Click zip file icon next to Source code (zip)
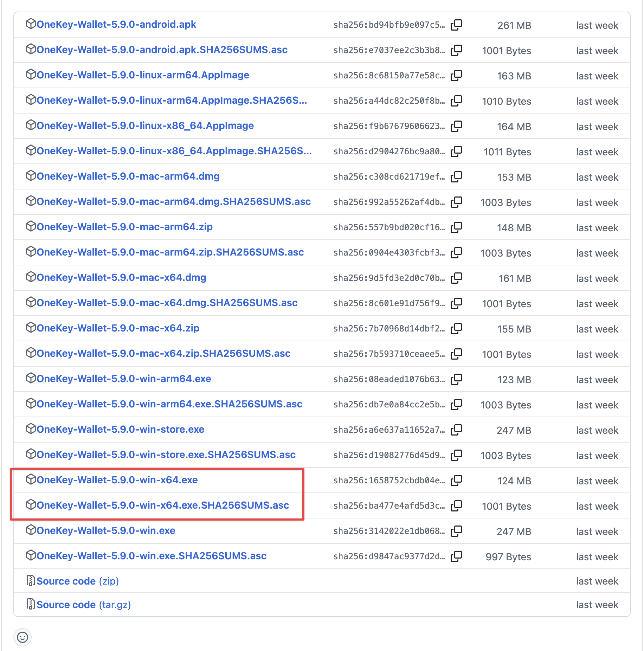The width and height of the screenshot is (644, 651). coord(31,580)
